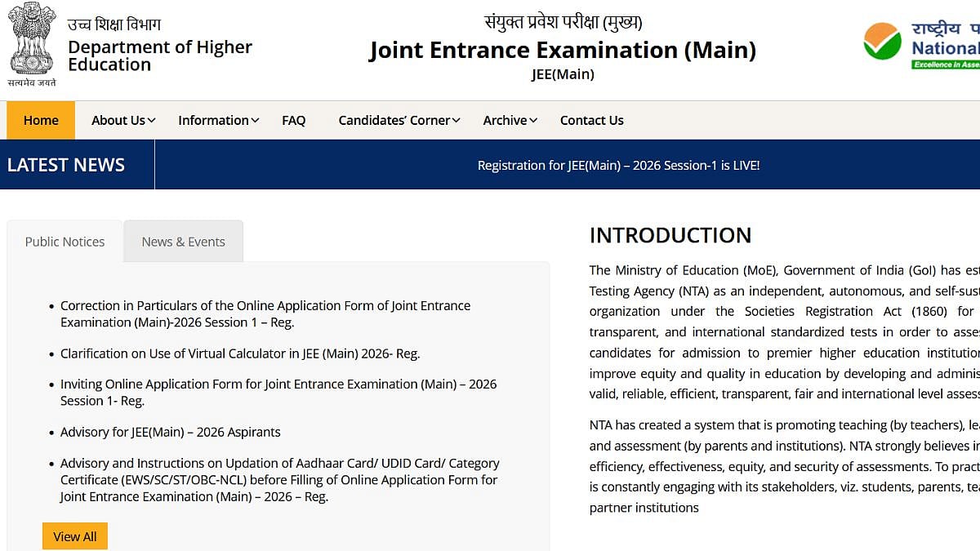This screenshot has width=980, height=551.
Task: Open the Information dropdown
Action: tap(216, 120)
